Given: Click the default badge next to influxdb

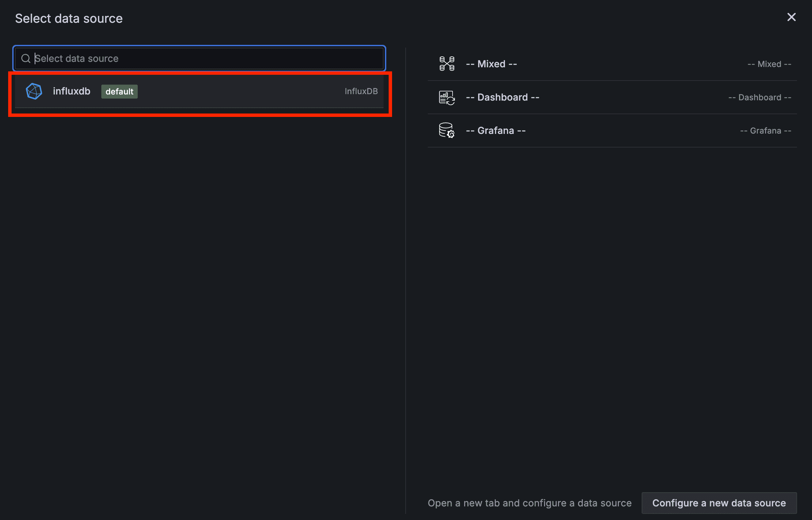Looking at the screenshot, I should [x=119, y=91].
